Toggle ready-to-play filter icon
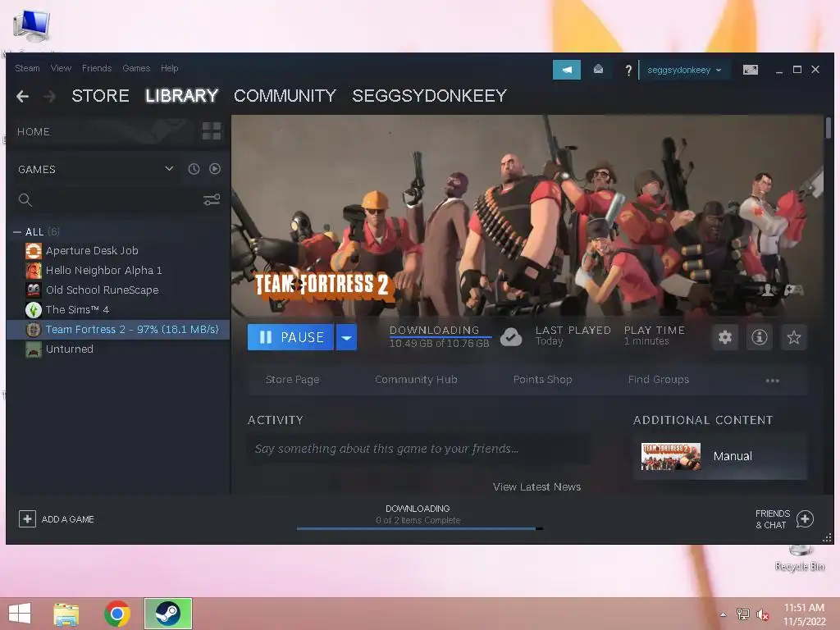 coord(215,169)
